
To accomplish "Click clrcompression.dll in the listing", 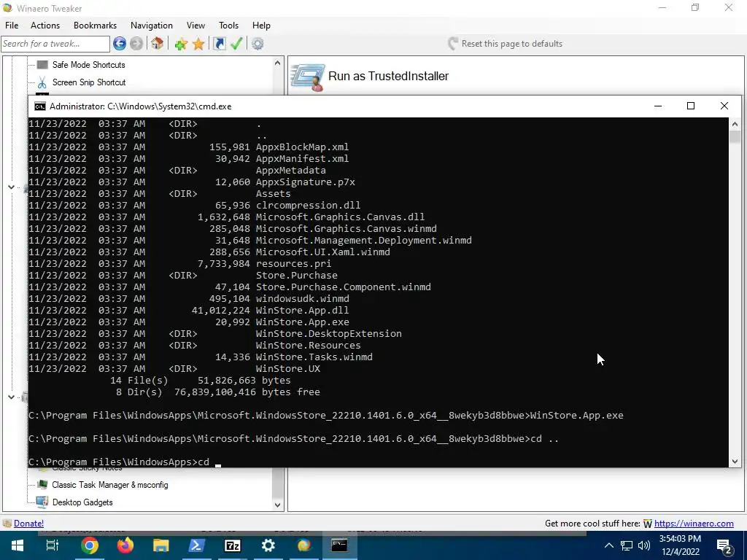I will [309, 205].
